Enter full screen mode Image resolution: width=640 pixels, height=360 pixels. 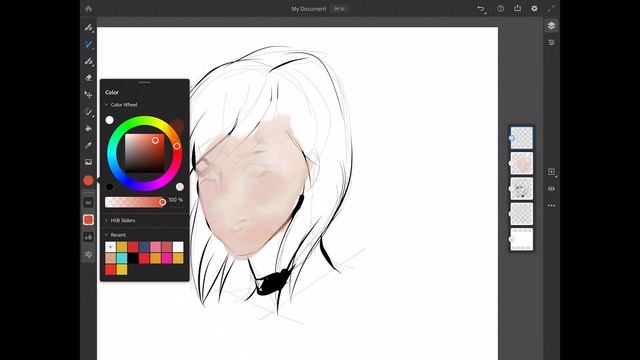[551, 9]
